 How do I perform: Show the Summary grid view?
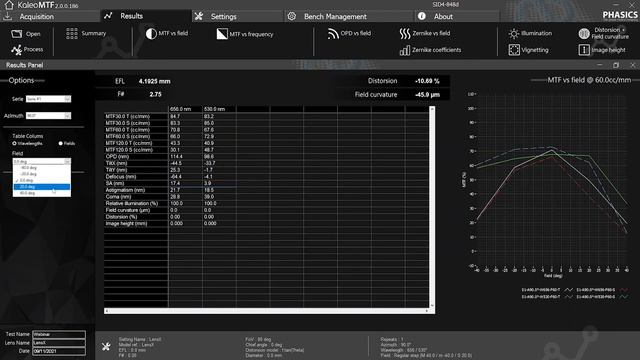[86, 33]
